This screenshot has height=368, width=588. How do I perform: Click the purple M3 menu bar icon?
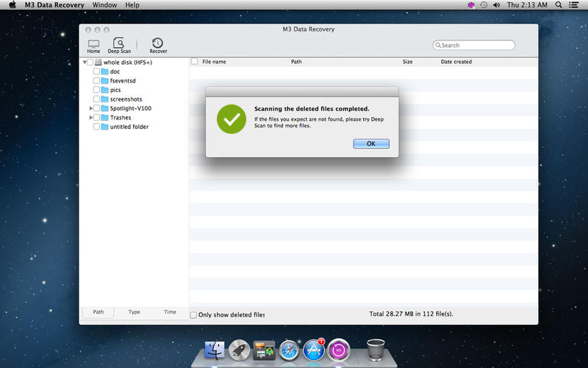pyautogui.click(x=471, y=5)
